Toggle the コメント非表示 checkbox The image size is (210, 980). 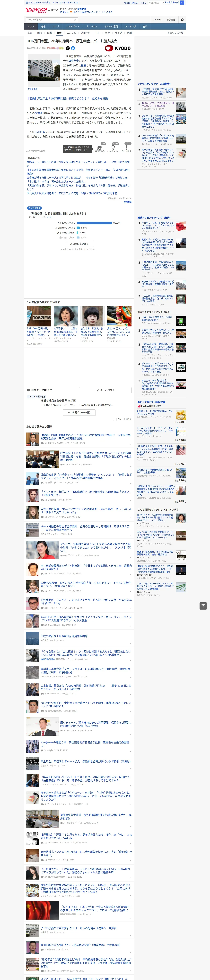tap(115, 419)
